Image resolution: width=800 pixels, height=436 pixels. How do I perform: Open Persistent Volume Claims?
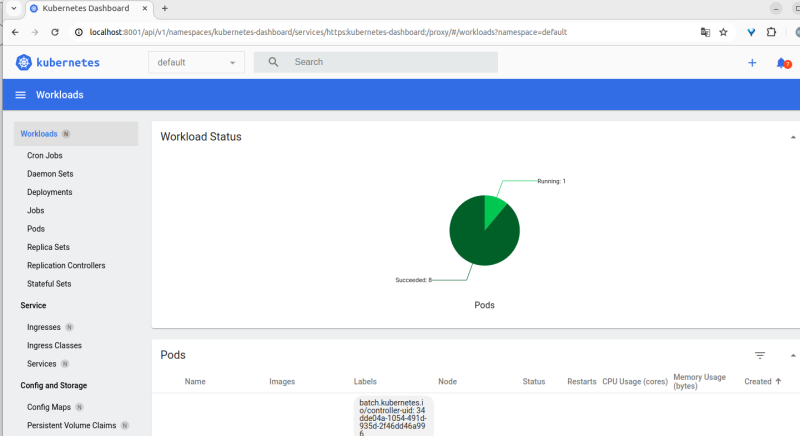tap(71, 425)
